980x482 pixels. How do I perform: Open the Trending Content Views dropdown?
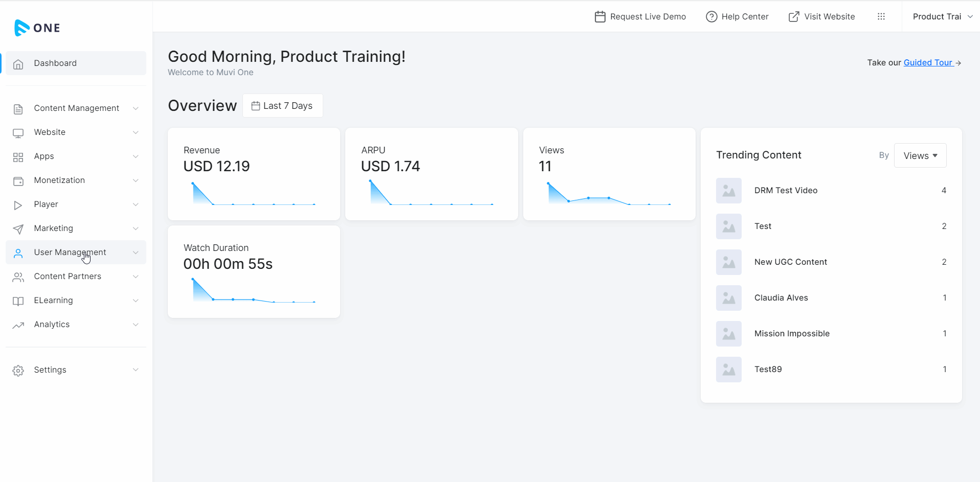pos(920,155)
